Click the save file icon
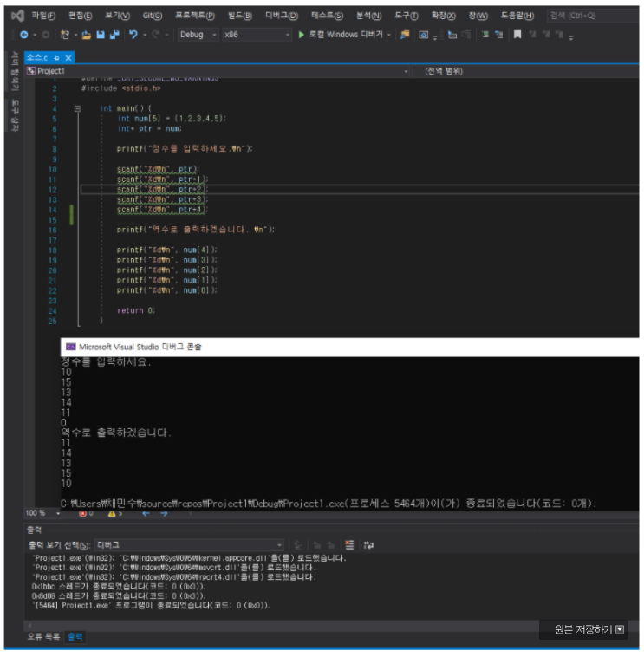Viewport: 644px width, 657px height. (x=101, y=35)
